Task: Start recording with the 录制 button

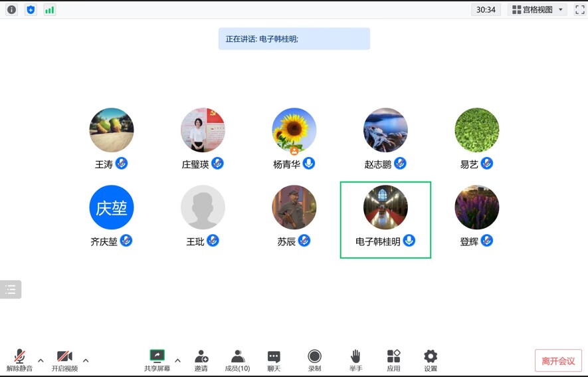Action: tap(314, 360)
